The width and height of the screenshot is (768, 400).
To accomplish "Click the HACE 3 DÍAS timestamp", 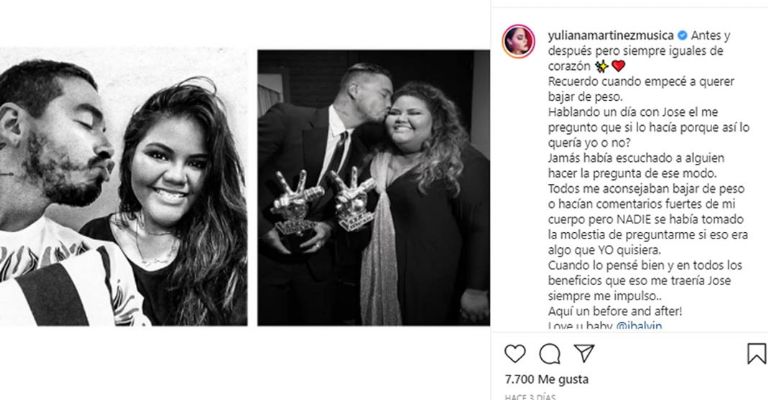I will [x=530, y=396].
